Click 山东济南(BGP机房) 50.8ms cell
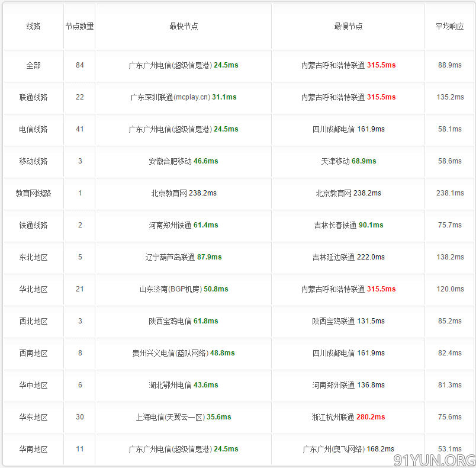 click(x=184, y=289)
